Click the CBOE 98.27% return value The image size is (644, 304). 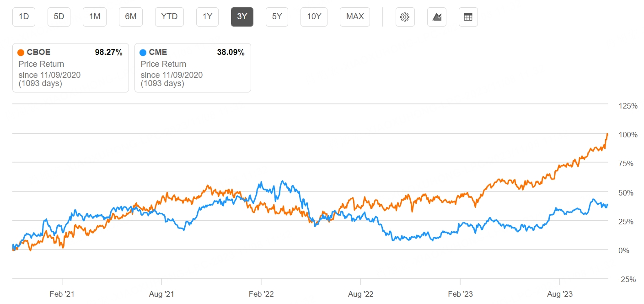point(108,52)
